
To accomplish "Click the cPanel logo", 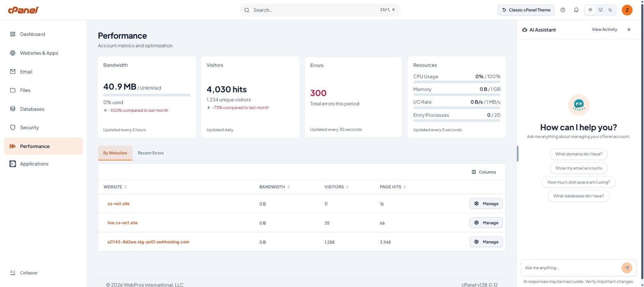I will pos(23,10).
